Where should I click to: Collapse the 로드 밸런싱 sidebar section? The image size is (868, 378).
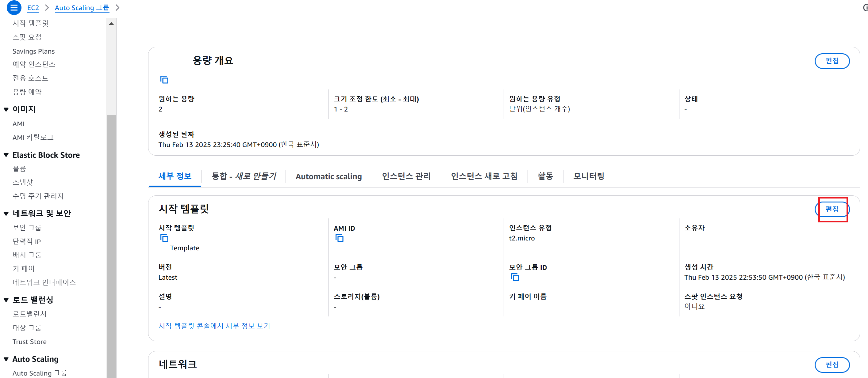[6, 300]
